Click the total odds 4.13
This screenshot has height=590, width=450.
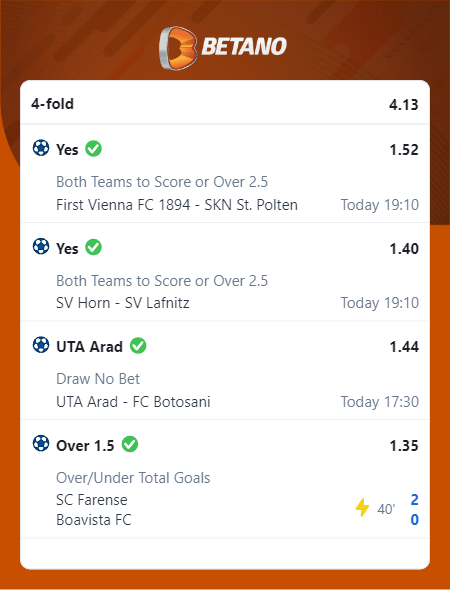coord(404,105)
